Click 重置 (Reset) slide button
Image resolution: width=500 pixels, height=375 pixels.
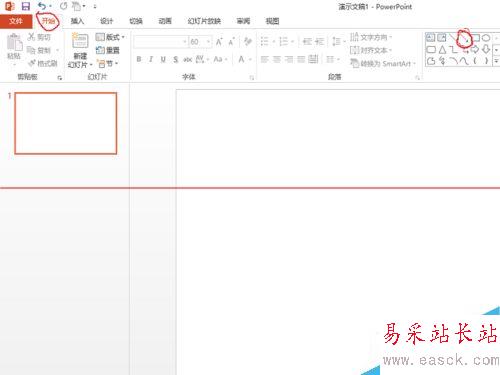(x=108, y=50)
